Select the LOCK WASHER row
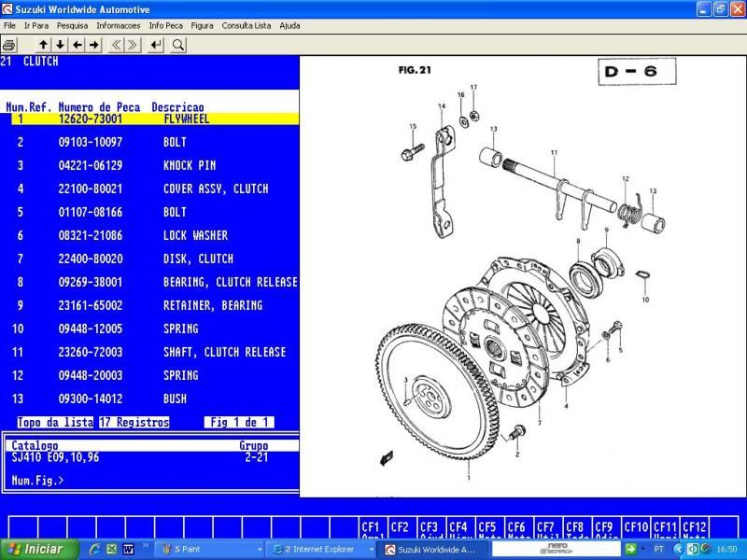747x560 pixels. point(155,235)
